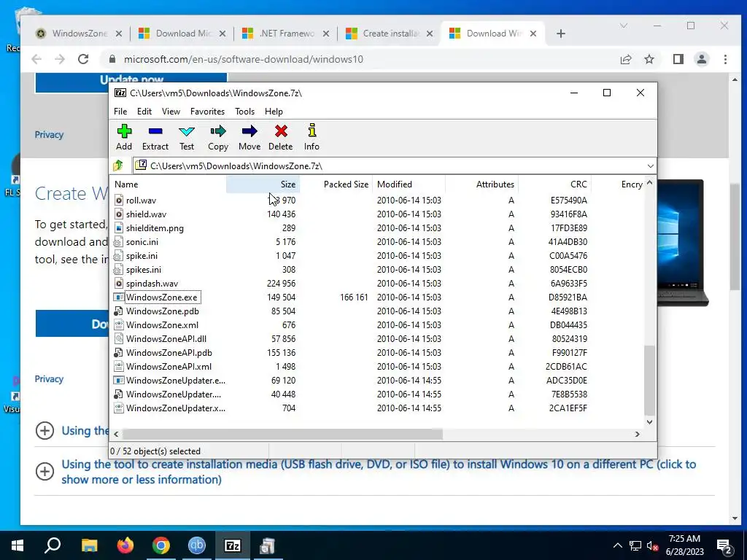
Task: Open the File menu in 7-Zip
Action: pos(120,112)
